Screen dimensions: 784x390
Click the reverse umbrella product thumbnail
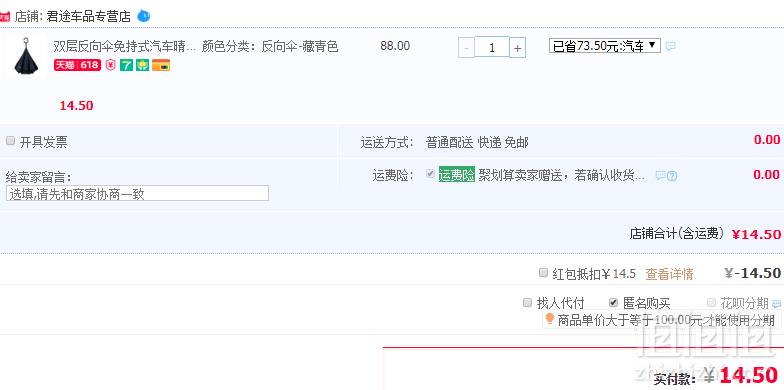pyautogui.click(x=25, y=56)
